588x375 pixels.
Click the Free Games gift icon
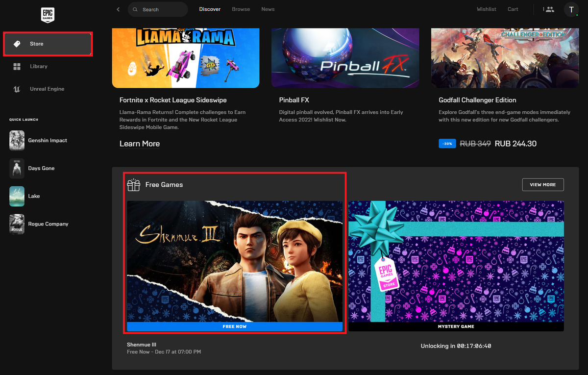click(x=133, y=185)
